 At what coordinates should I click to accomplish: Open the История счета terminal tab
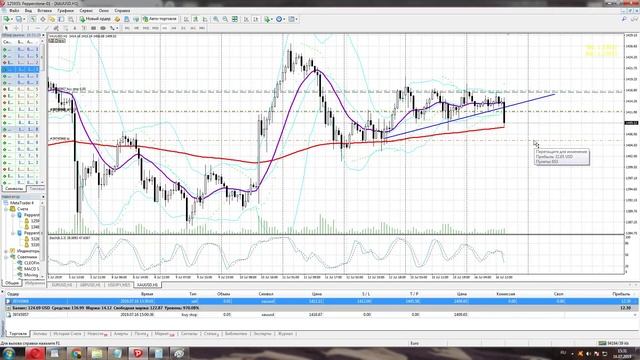(67, 334)
